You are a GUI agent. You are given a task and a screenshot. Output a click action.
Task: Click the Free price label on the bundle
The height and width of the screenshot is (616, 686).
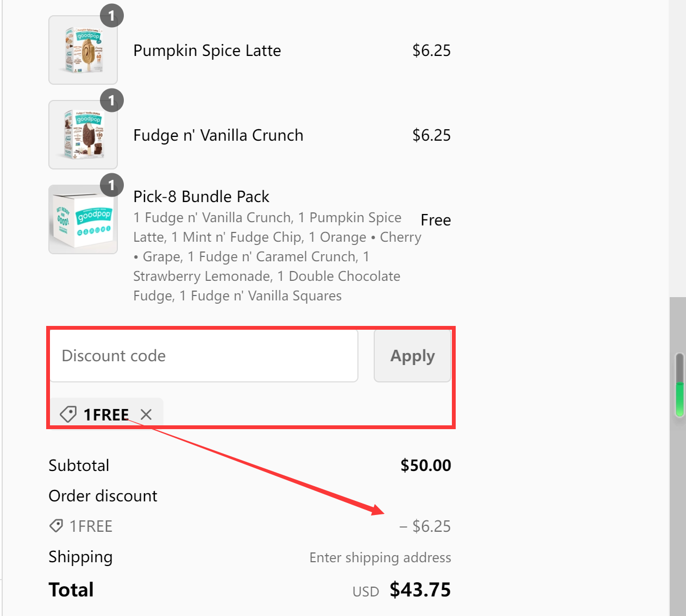(x=435, y=219)
